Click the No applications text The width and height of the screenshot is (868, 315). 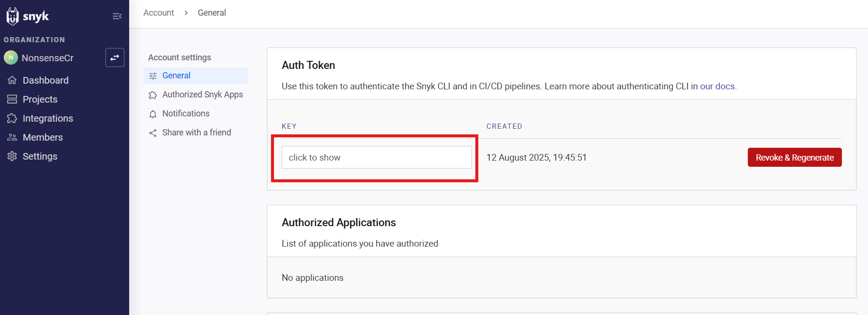point(312,277)
